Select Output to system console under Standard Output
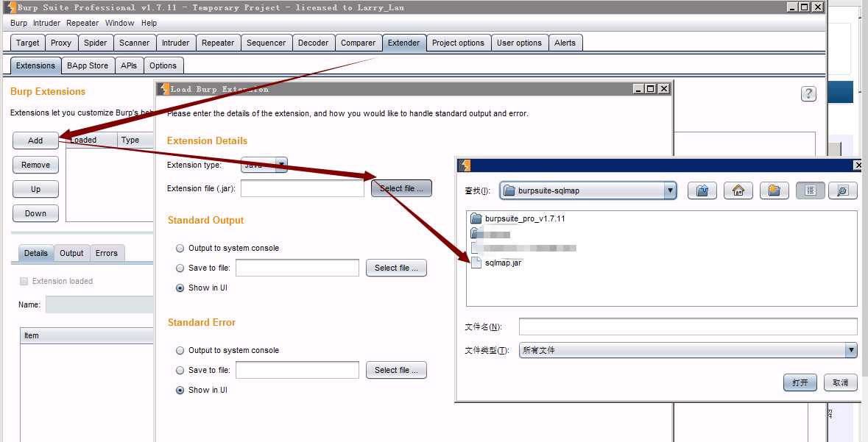 180,249
